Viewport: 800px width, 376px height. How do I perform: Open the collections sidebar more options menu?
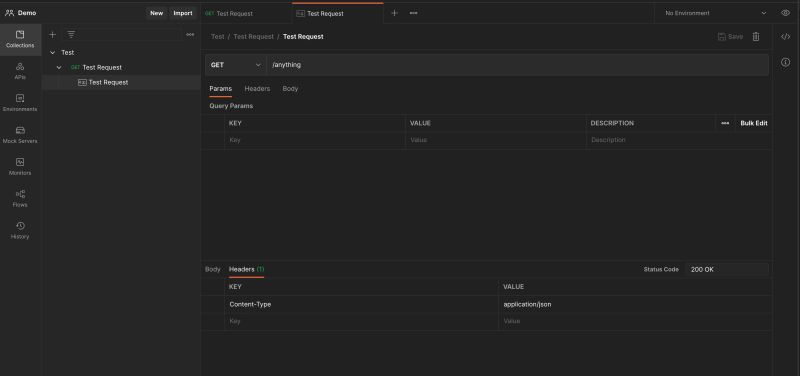coord(190,35)
